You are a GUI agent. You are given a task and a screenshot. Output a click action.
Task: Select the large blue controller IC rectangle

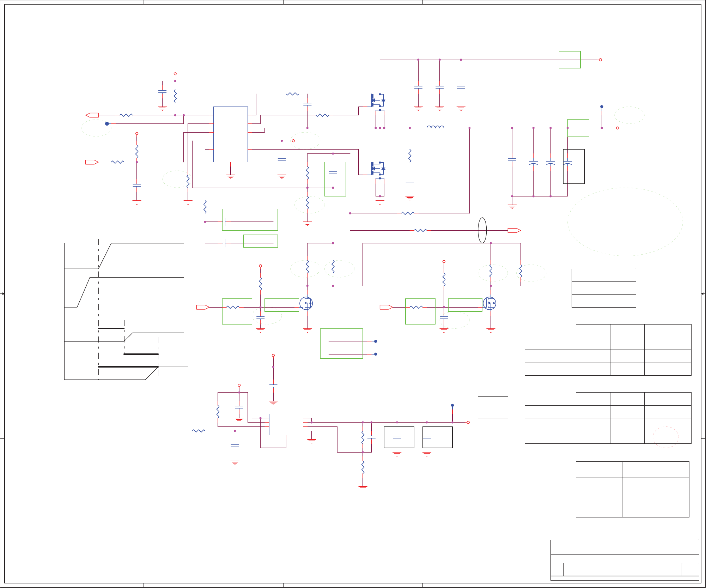(230, 134)
